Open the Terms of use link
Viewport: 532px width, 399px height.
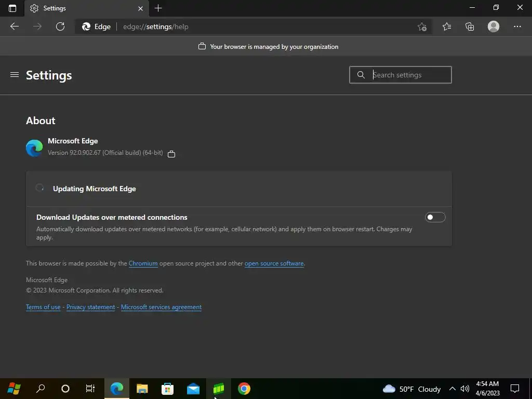43,307
